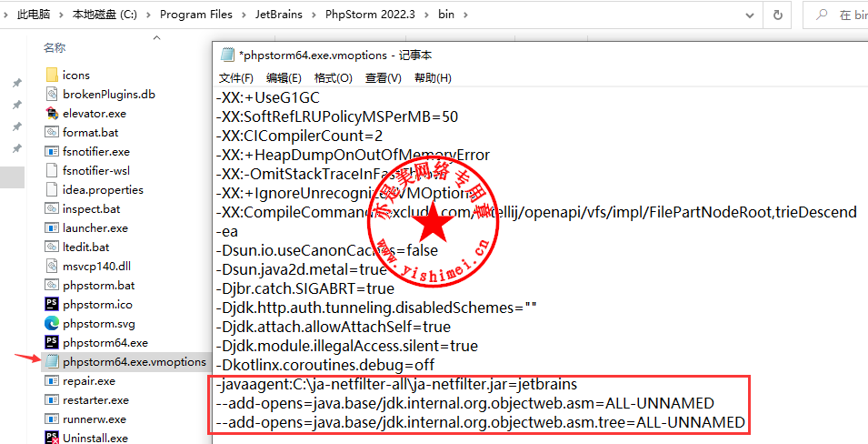The width and height of the screenshot is (868, 444).
Task: Expand the chevron after bin breadcrumb
Action: tap(465, 15)
